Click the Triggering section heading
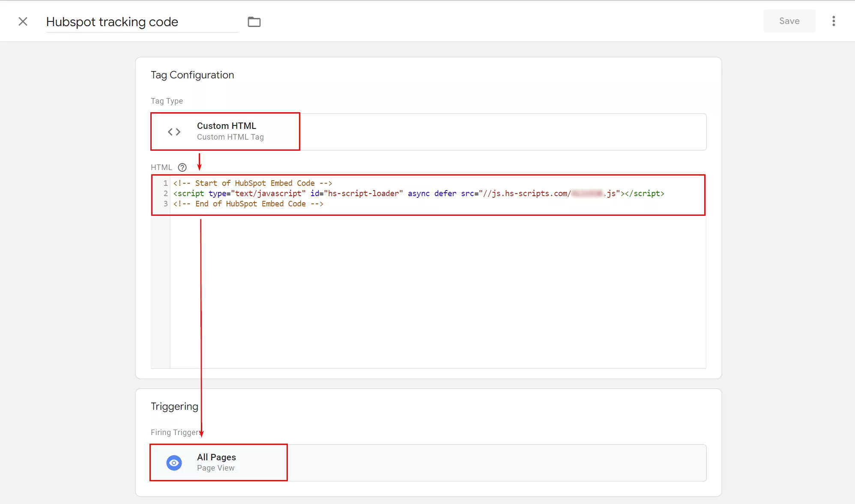The width and height of the screenshot is (855, 504). point(174,406)
